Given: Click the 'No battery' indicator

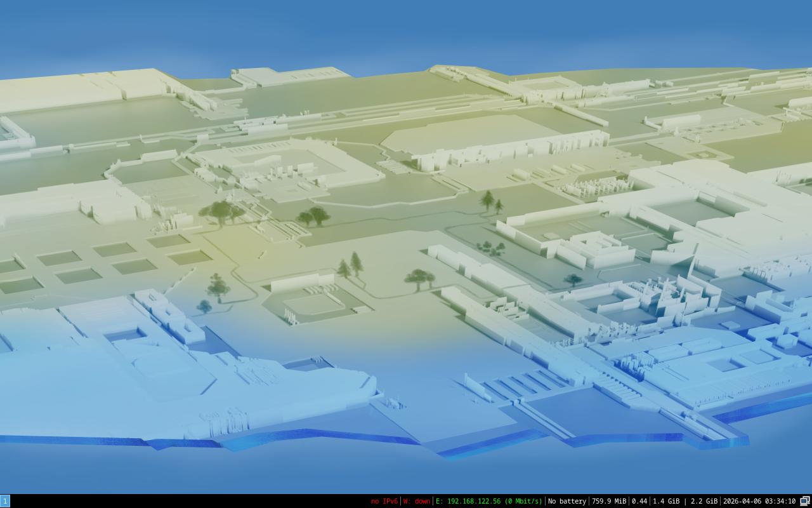Looking at the screenshot, I should (567, 501).
